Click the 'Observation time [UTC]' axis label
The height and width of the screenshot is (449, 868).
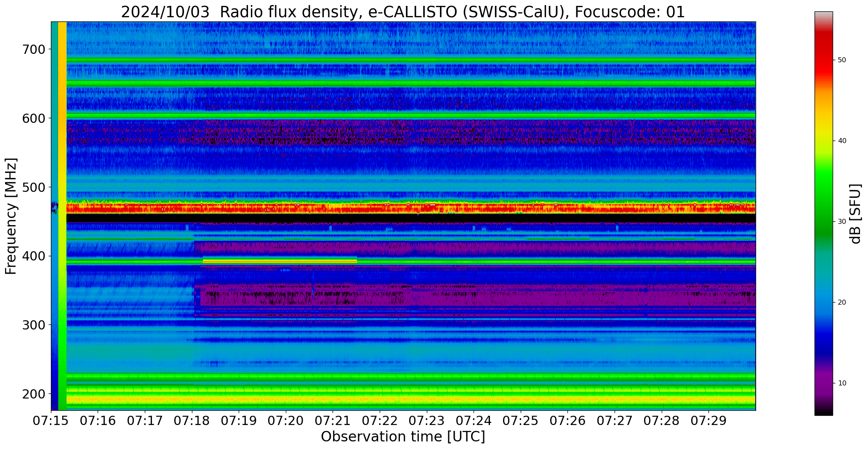pos(403,437)
